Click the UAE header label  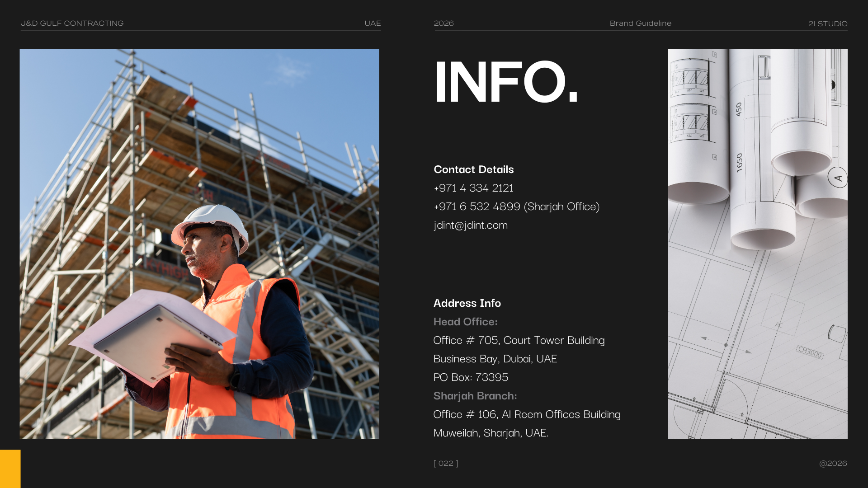[x=373, y=23]
